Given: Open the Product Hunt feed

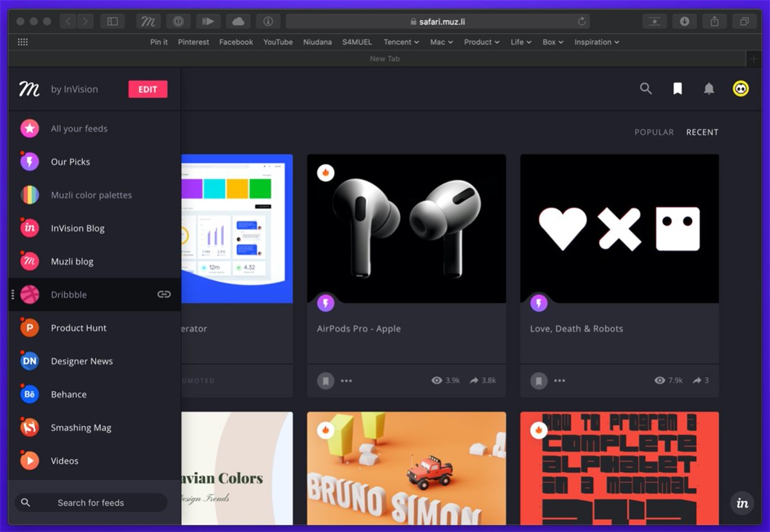Looking at the screenshot, I should 95,328.
